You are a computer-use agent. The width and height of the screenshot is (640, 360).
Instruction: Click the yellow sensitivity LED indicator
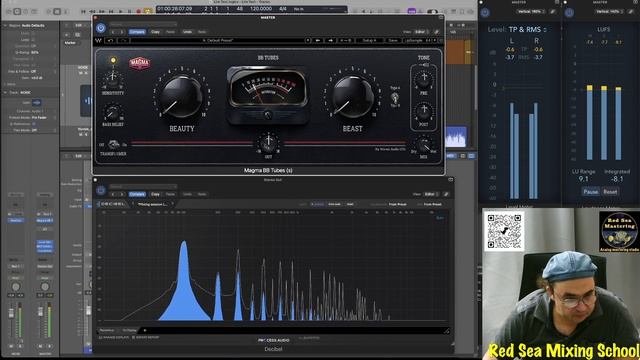pyautogui.click(x=113, y=60)
